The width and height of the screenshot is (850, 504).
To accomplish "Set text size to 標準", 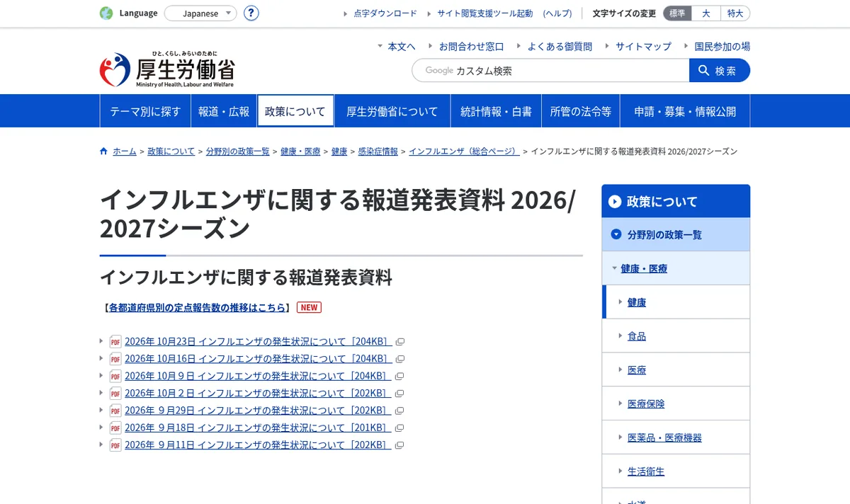I will [677, 13].
